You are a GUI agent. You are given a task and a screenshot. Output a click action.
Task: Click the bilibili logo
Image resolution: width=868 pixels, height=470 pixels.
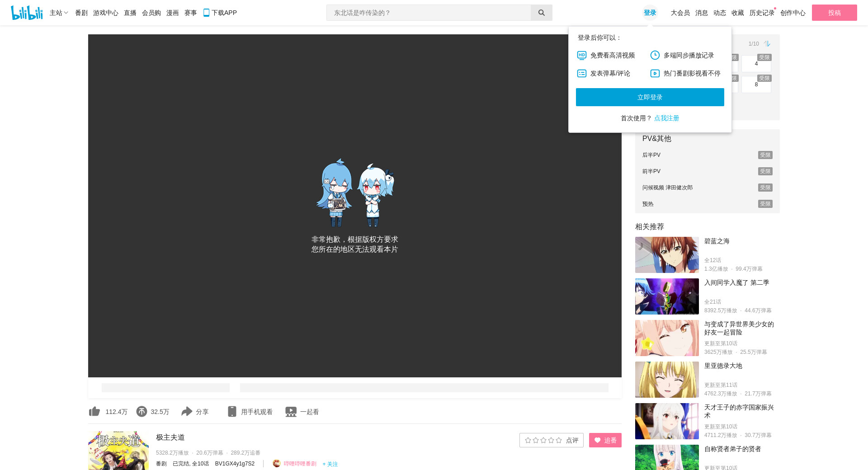(27, 13)
